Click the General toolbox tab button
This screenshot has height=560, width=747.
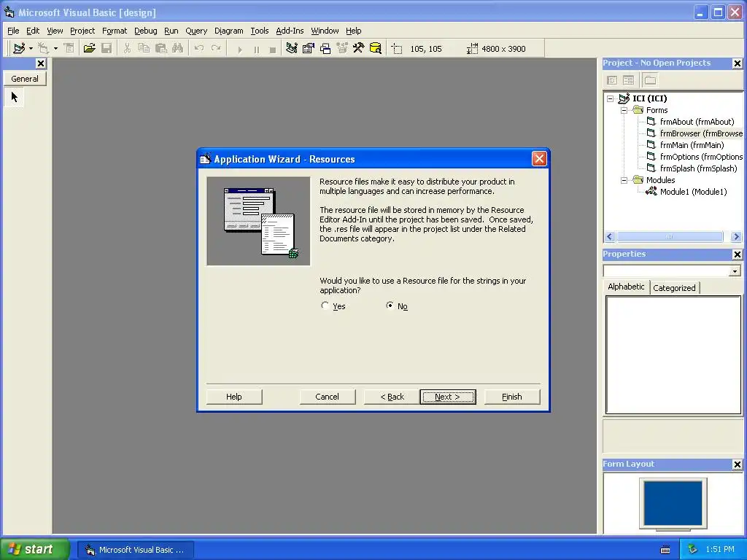click(25, 79)
